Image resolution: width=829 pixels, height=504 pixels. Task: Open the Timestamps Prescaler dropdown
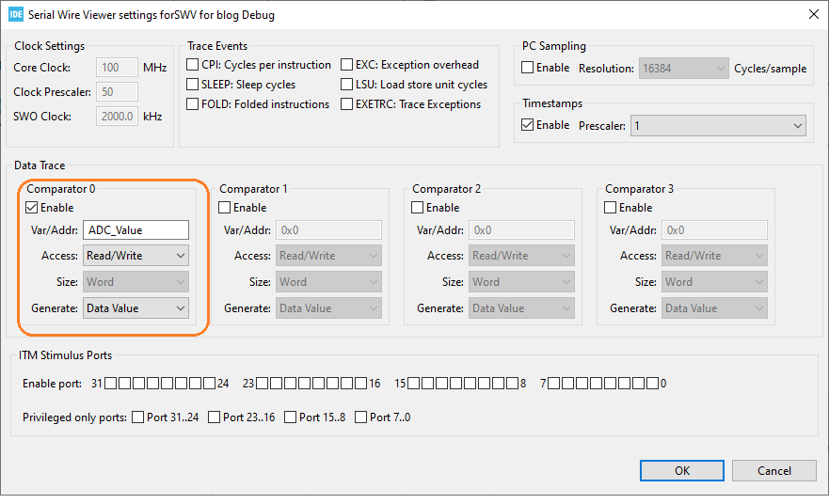click(718, 126)
